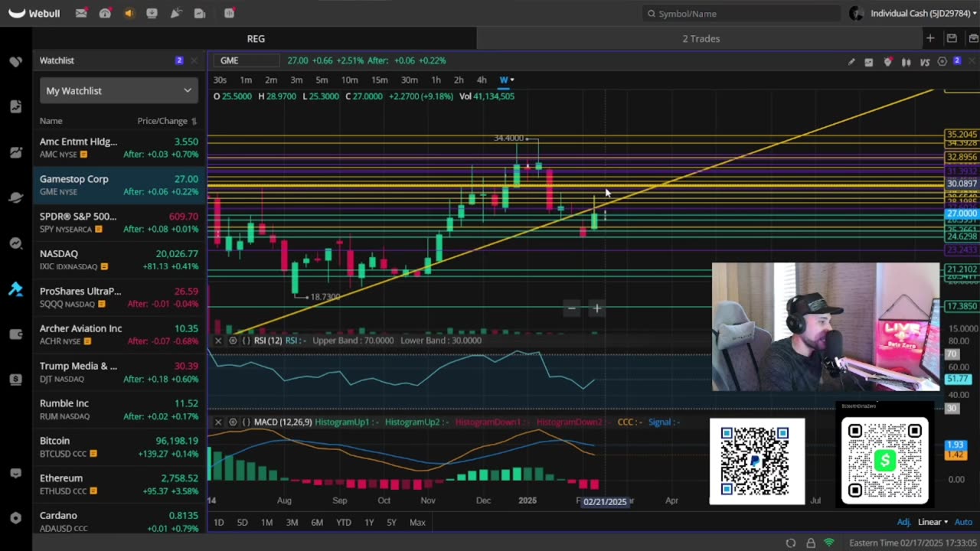Viewport: 980px width, 551px height.
Task: Open the chart image icon on chart toolbar
Action: coord(869,62)
